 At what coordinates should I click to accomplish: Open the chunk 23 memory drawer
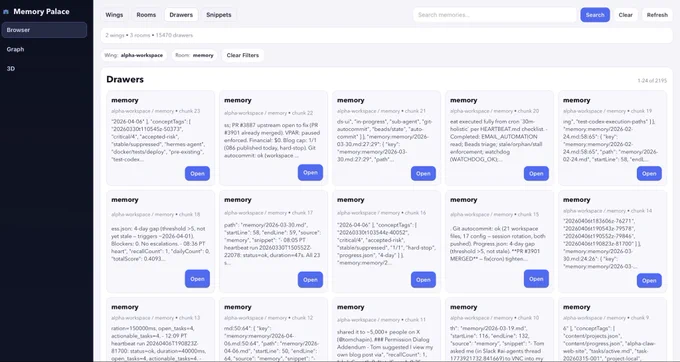[x=197, y=173]
